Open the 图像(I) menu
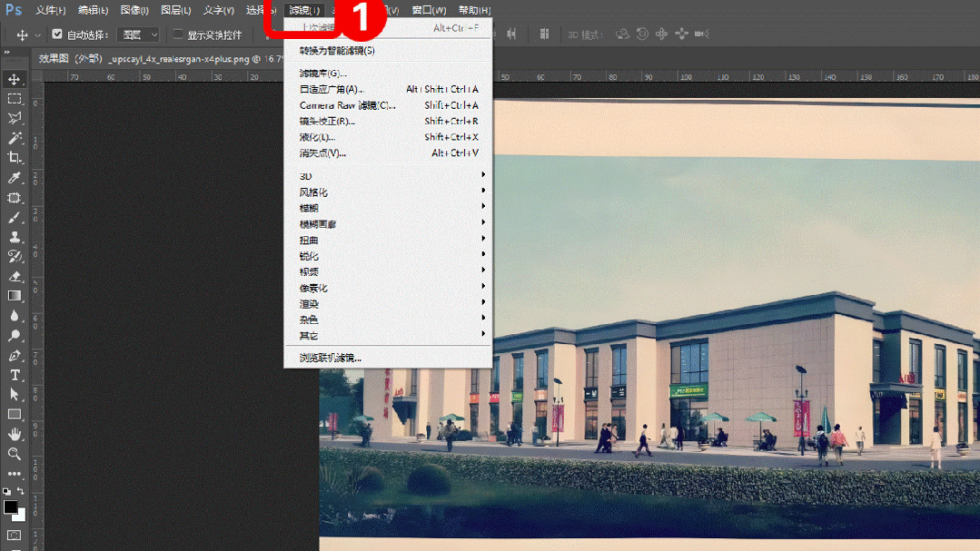 tap(134, 10)
